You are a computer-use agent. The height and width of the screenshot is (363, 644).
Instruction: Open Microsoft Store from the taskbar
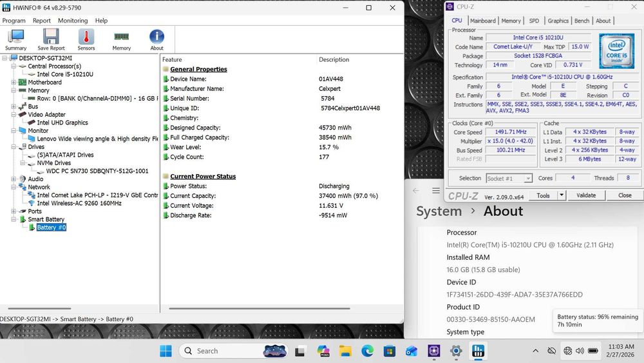coord(390,351)
